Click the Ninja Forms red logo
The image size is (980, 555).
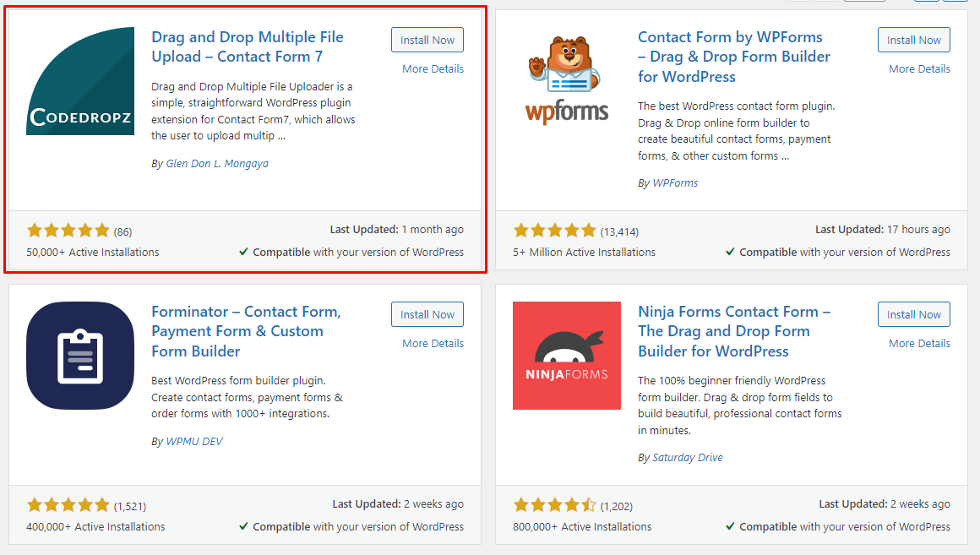pos(567,356)
